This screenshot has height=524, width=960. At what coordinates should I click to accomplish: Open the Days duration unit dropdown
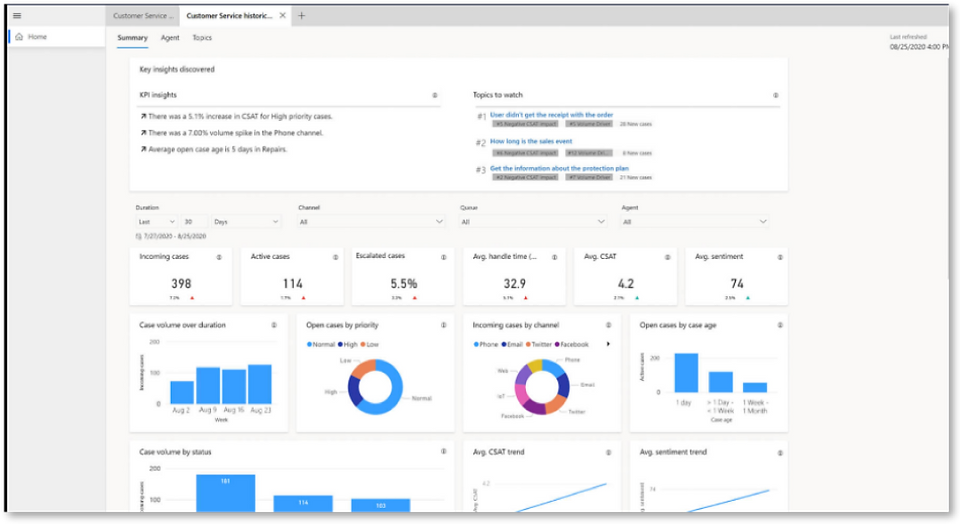click(246, 222)
